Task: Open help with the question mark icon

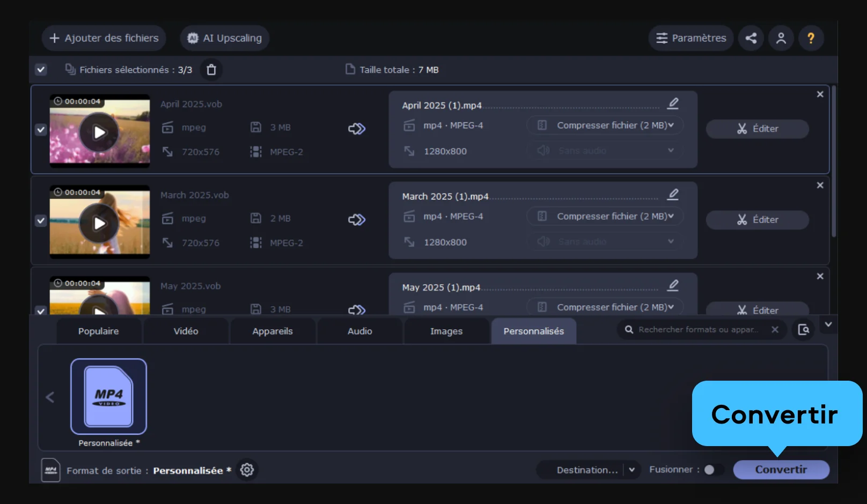Action: [811, 38]
